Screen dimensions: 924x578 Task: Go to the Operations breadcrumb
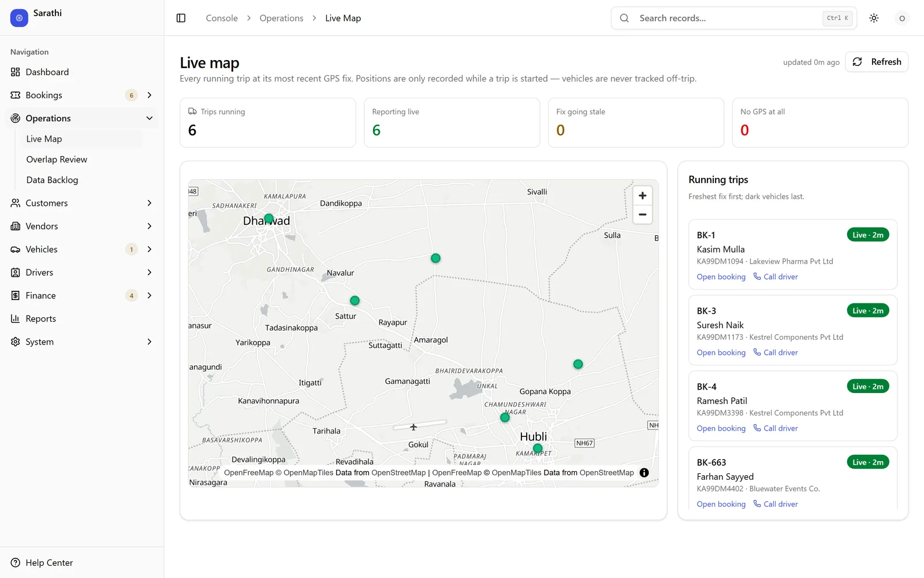click(x=281, y=18)
